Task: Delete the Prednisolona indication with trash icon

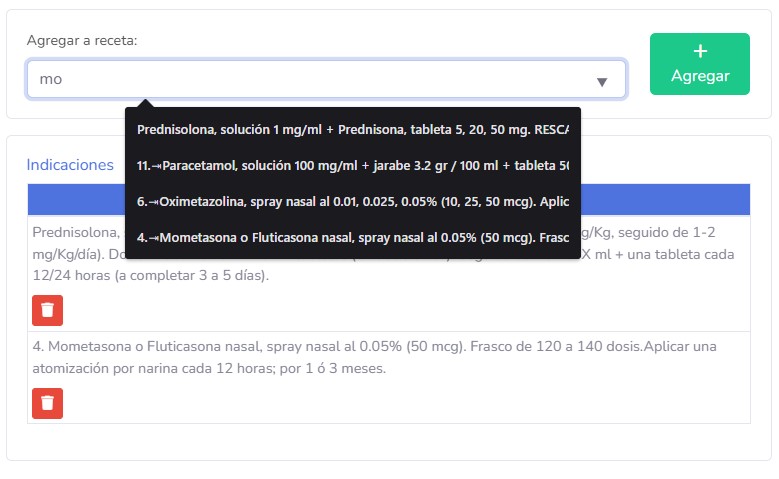Action: 47,311
